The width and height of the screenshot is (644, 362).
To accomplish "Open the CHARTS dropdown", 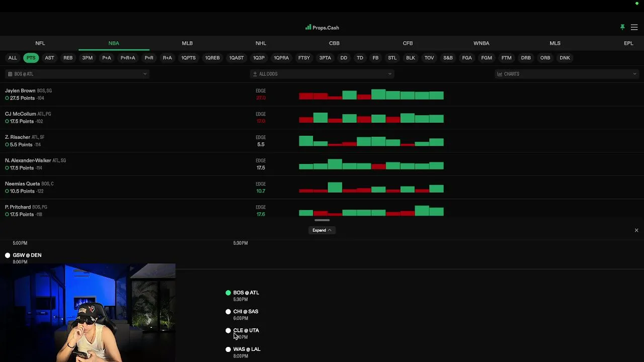I will tap(567, 74).
